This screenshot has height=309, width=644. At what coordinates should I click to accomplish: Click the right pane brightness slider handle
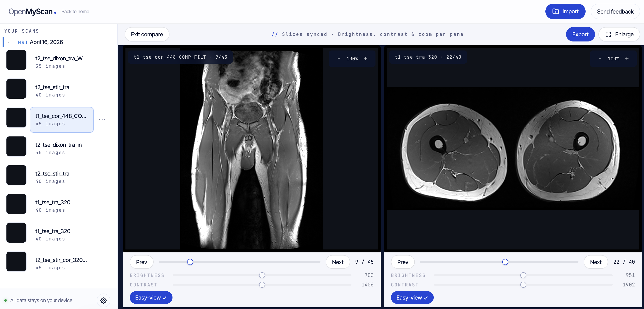tap(523, 275)
